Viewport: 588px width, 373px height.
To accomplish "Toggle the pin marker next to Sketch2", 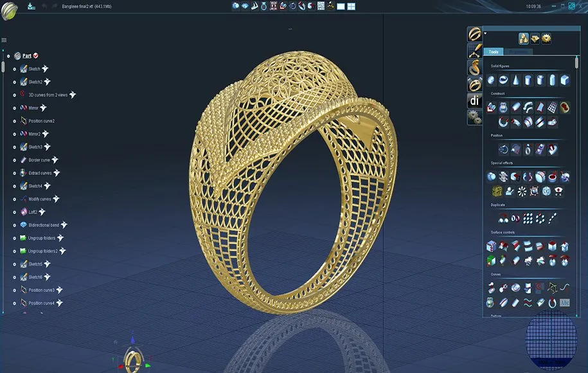I will pyautogui.click(x=48, y=82).
